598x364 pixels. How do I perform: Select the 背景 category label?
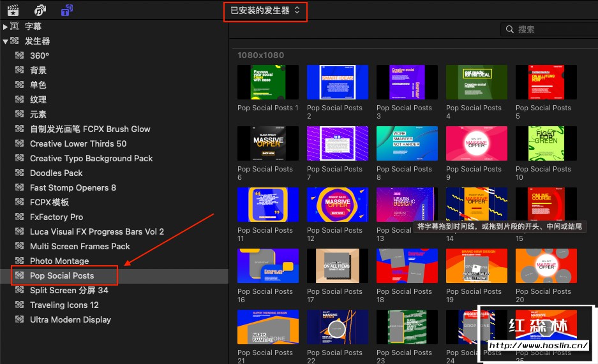(x=38, y=70)
